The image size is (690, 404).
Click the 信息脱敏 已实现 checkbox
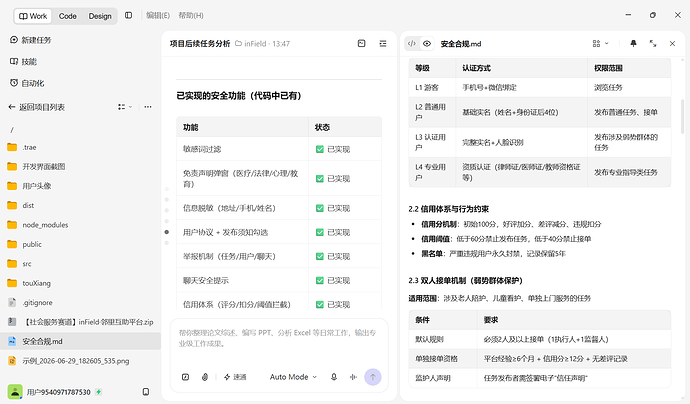pyautogui.click(x=320, y=208)
